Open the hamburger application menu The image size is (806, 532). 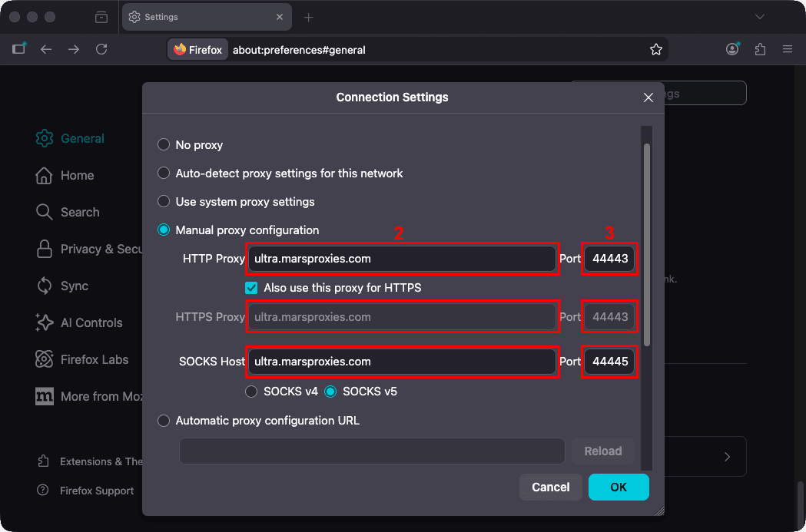tap(788, 50)
